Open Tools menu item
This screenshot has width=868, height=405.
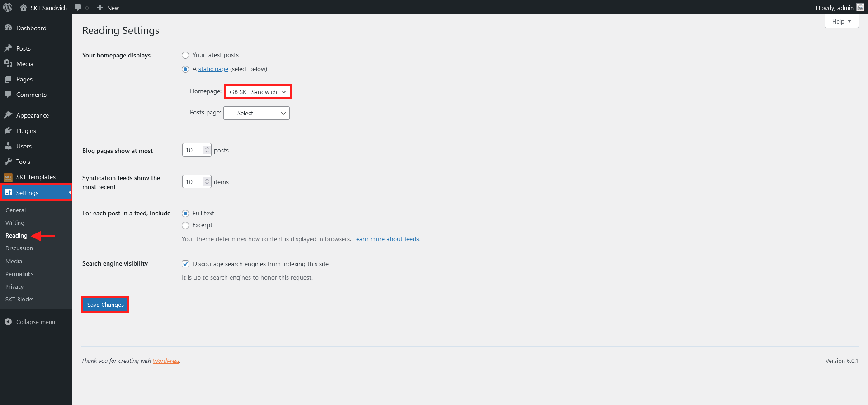(36, 162)
